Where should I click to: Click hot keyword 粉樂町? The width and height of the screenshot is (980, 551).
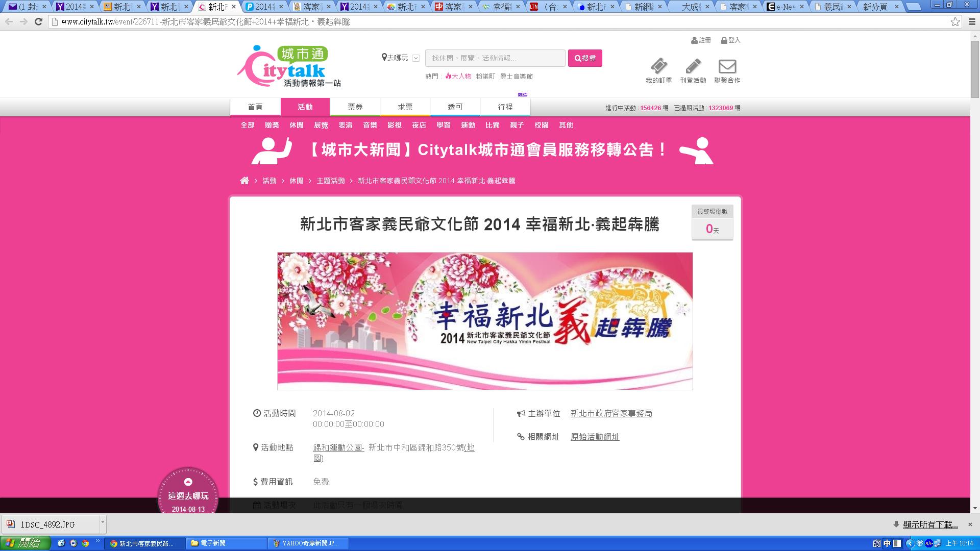coord(485,76)
